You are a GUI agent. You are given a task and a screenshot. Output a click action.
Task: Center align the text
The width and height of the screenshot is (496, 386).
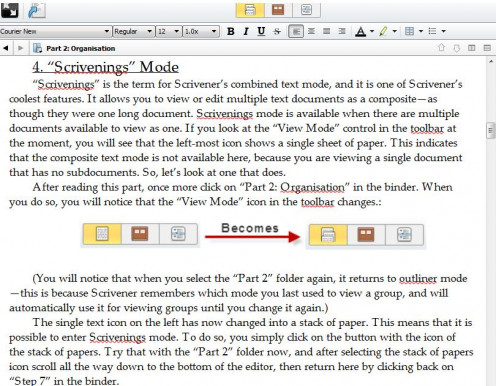point(311,31)
